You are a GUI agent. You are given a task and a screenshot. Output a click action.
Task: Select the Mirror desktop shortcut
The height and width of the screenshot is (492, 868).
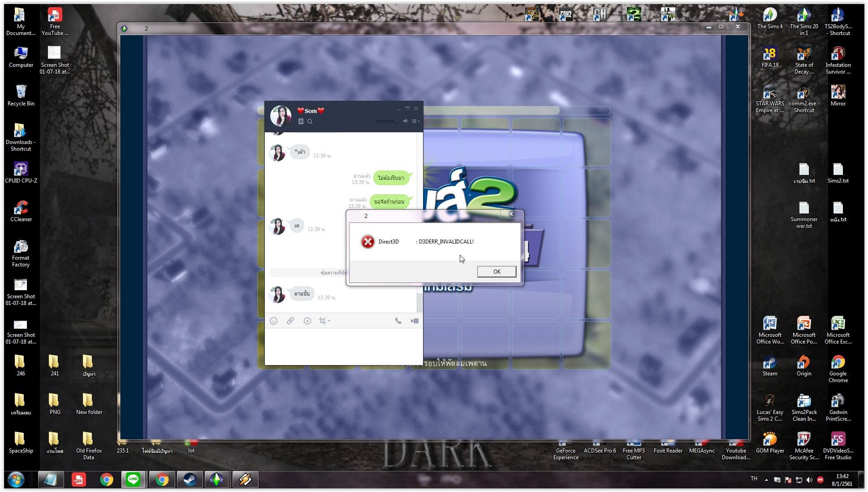tap(838, 95)
